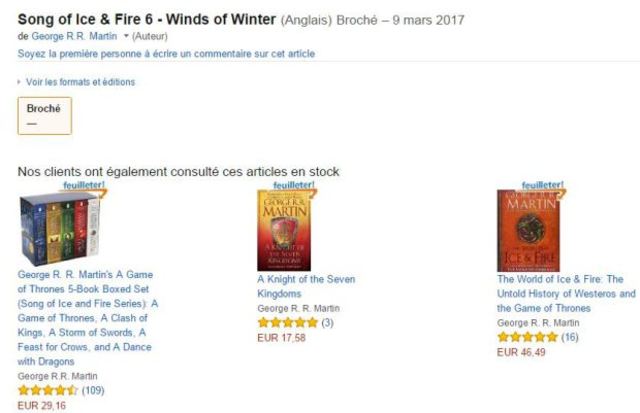Open the star rating under The World of Ice & Fire
Screen dimensions: 640x413
[527, 337]
